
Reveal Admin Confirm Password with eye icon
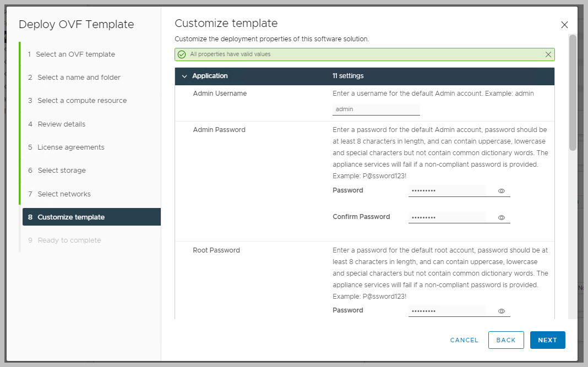502,217
